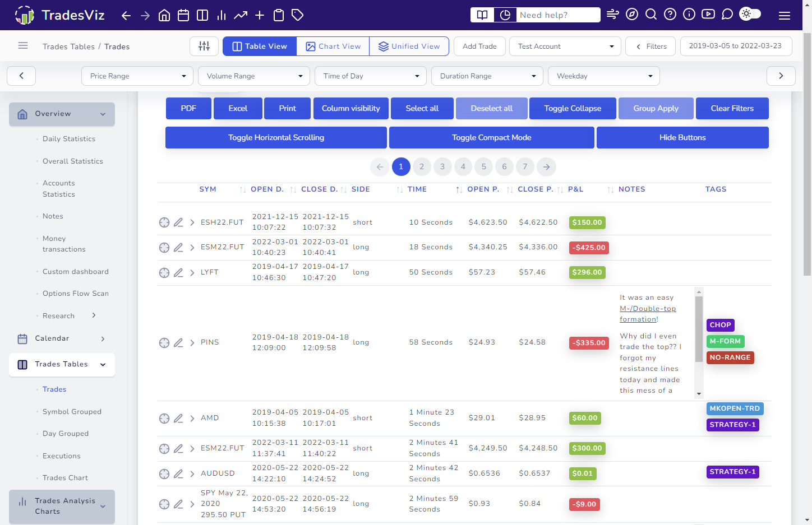Open the Duration Range dropdown
812x525 pixels.
[x=487, y=76]
